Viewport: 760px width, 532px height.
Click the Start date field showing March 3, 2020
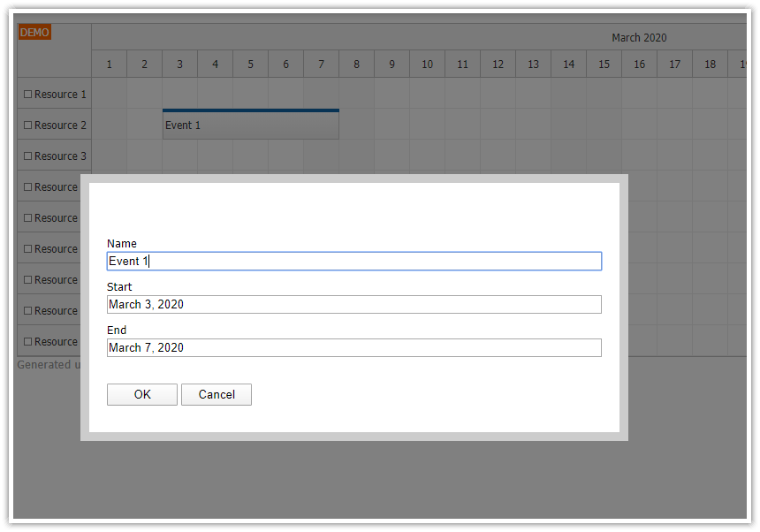tap(353, 304)
